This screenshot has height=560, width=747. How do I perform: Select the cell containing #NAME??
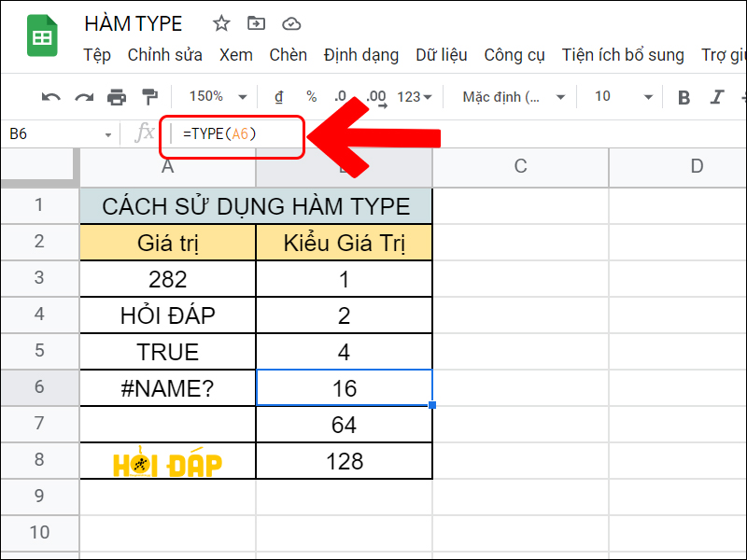[168, 388]
